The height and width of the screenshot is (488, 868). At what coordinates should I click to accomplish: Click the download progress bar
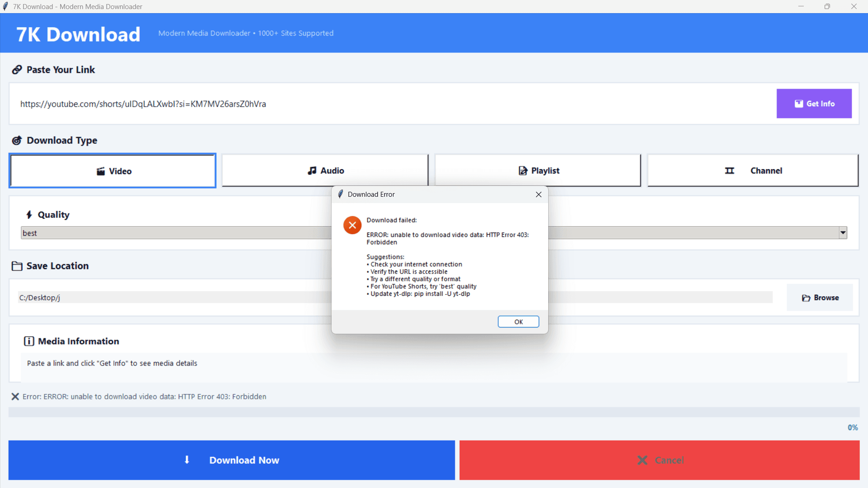(434, 412)
